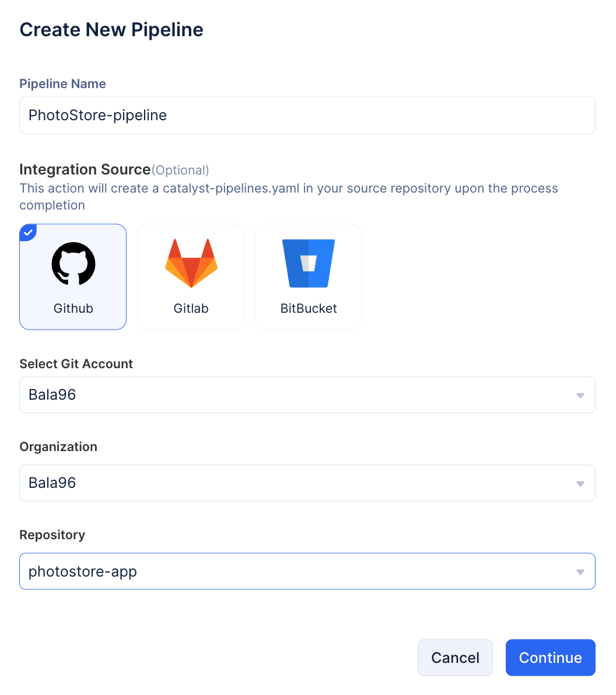This screenshot has height=695, width=616.
Task: Click the "Github" text label
Action: 73,309
